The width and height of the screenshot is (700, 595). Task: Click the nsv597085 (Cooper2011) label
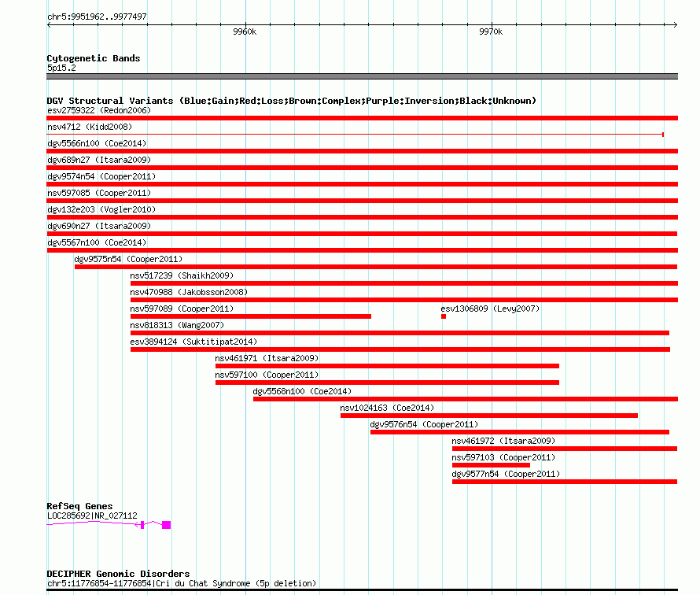coord(99,193)
